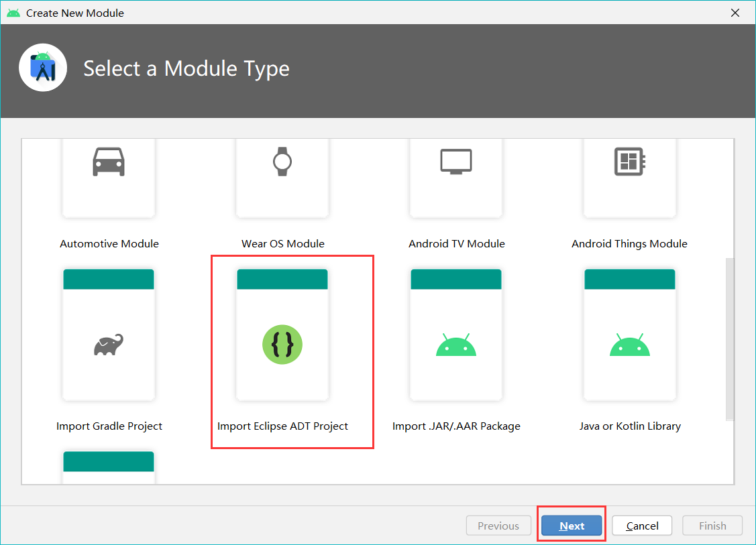Click the Finish button
The width and height of the screenshot is (756, 545).
coord(712,526)
